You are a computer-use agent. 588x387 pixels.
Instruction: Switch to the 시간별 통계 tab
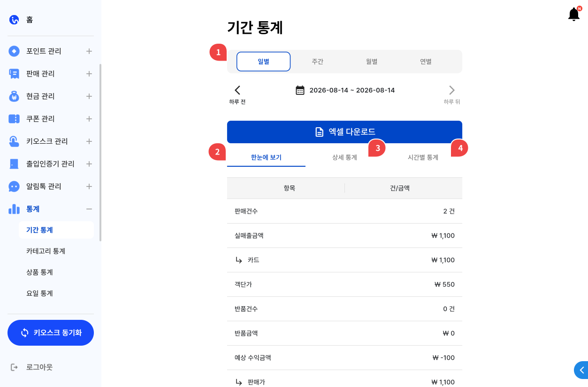[x=423, y=157]
